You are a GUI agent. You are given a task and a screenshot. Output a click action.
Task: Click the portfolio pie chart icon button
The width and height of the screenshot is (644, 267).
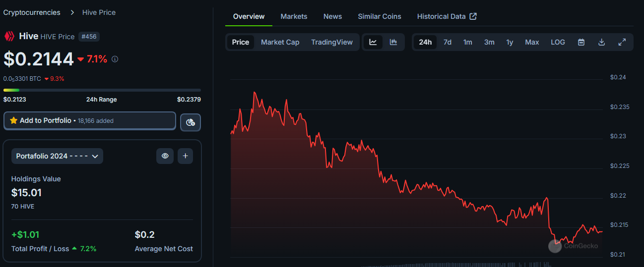(191, 122)
